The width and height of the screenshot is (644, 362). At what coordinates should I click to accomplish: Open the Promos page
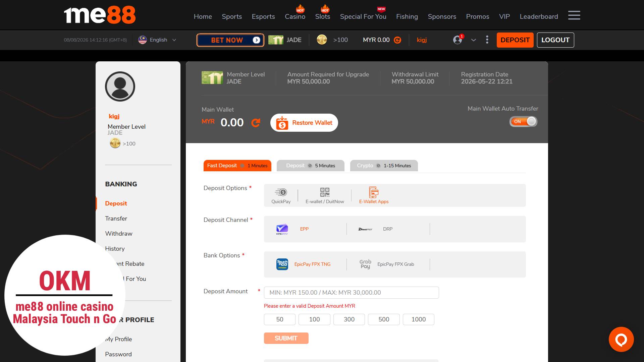pos(477,16)
